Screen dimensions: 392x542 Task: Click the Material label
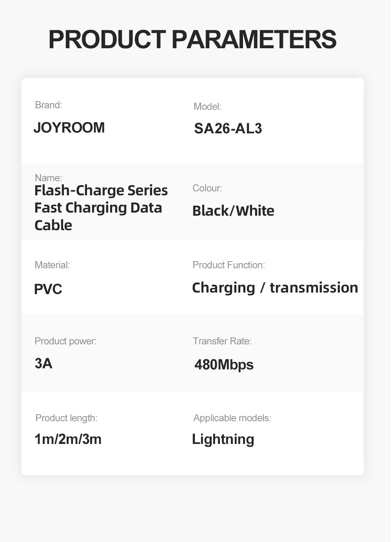pos(52,265)
